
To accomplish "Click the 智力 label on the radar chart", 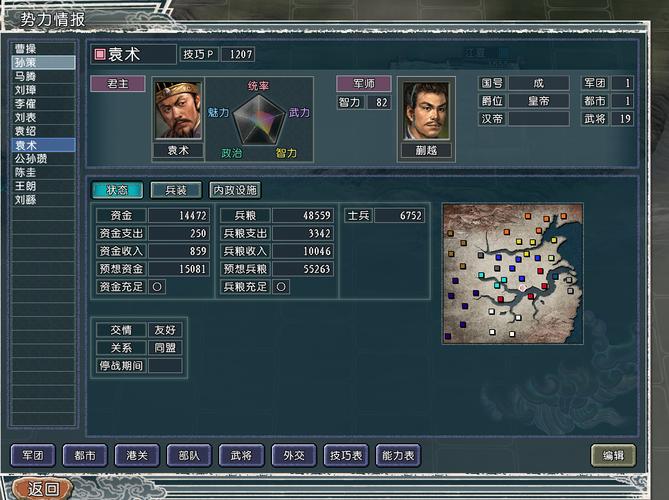I will (x=286, y=153).
